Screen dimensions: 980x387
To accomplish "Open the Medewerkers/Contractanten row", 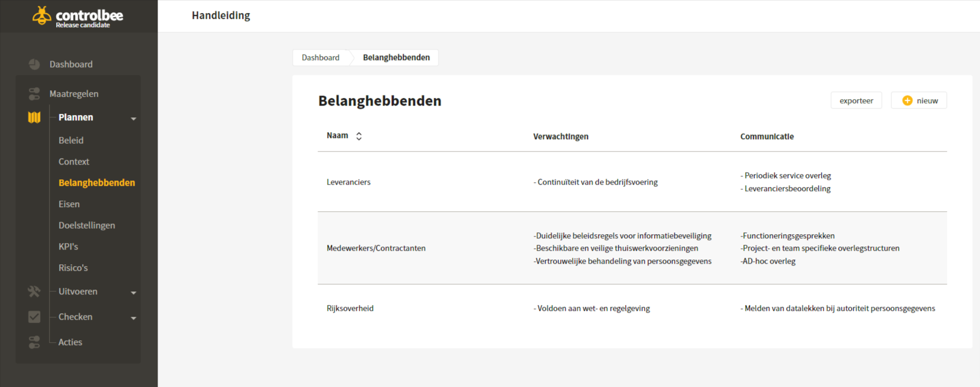I will (x=632, y=248).
